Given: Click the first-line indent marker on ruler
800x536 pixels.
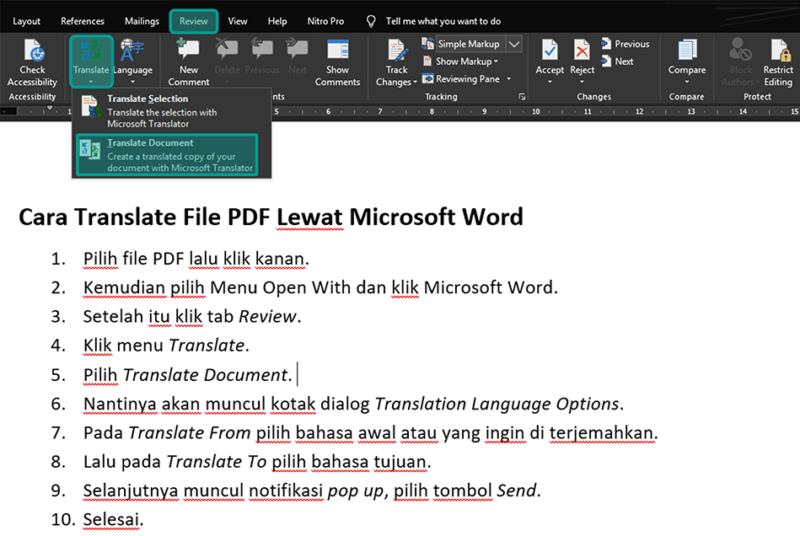Looking at the screenshot, I should pyautogui.click(x=49, y=108).
